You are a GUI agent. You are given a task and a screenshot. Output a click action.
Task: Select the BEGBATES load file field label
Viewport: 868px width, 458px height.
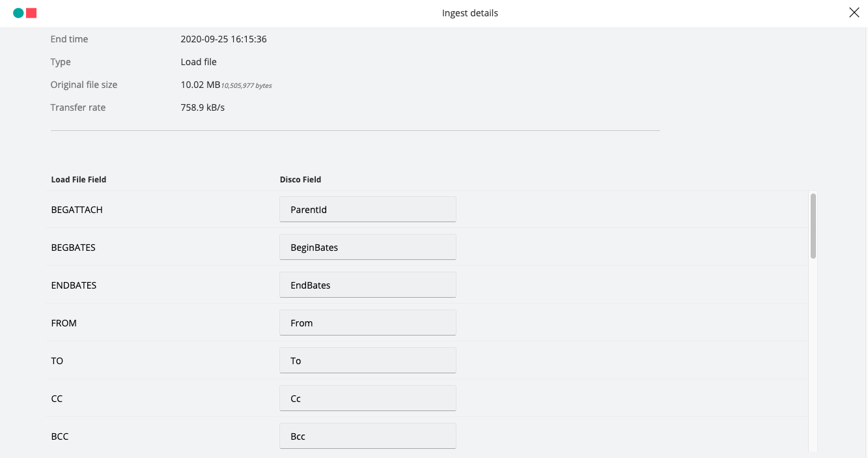pos(74,248)
